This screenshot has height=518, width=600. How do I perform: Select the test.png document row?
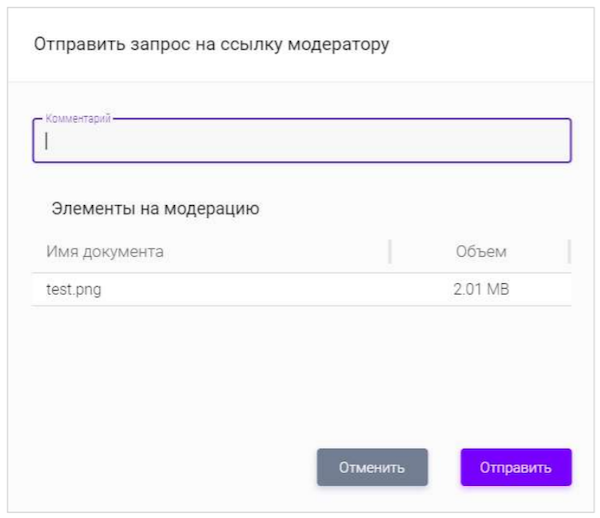(300, 290)
